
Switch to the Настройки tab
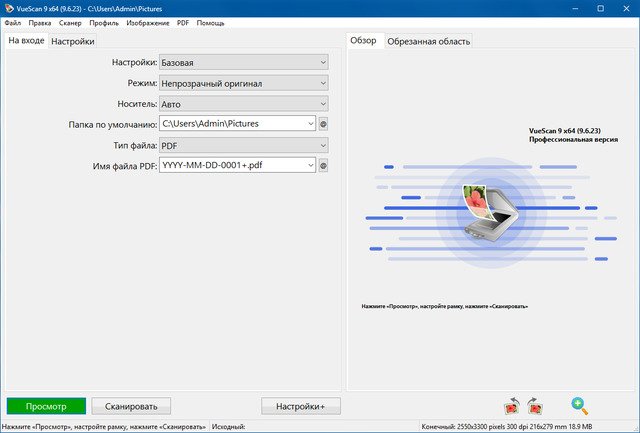[73, 41]
